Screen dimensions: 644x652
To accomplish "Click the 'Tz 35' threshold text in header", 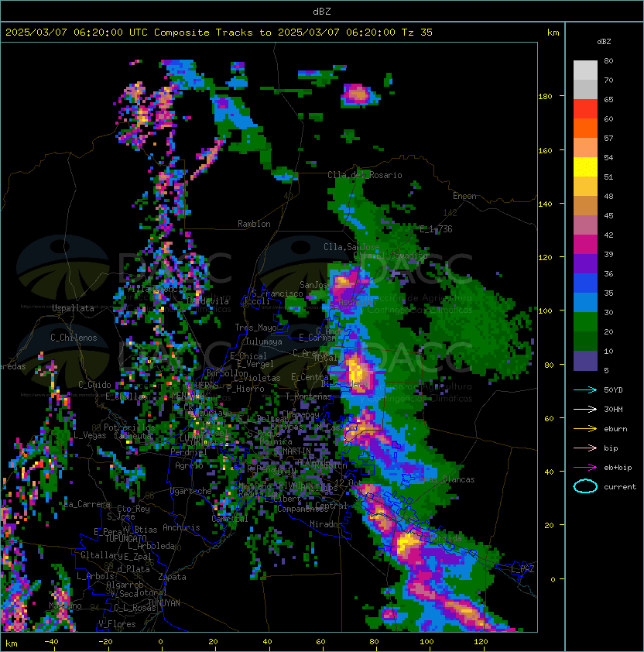I will (417, 33).
